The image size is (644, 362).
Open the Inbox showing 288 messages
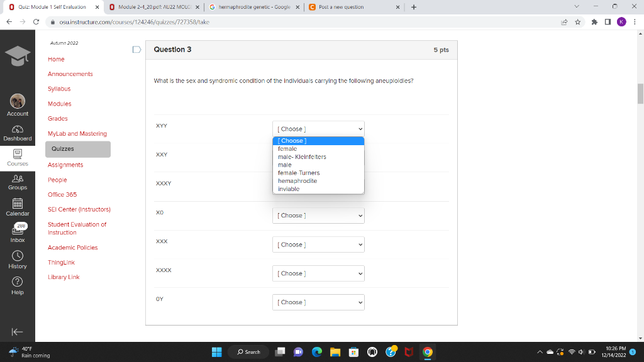[17, 233]
